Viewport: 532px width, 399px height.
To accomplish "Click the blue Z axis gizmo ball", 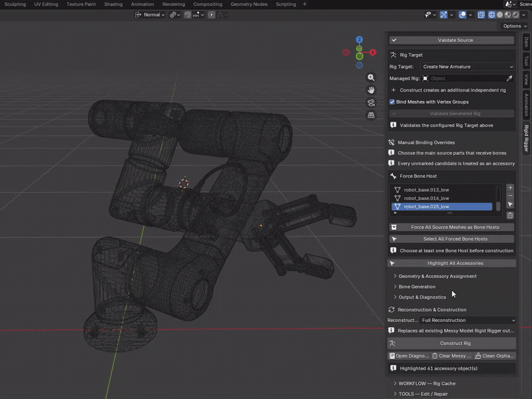I will 359,39.
